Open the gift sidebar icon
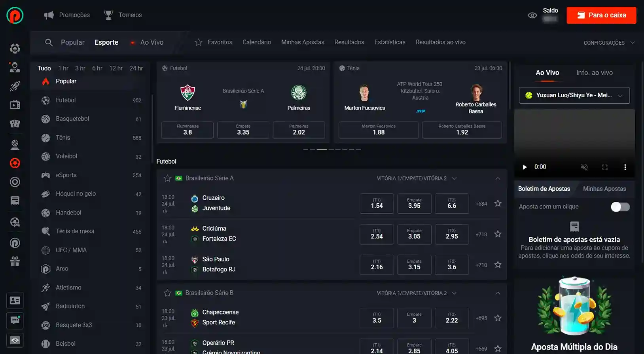This screenshot has width=644, height=354. pos(15,261)
